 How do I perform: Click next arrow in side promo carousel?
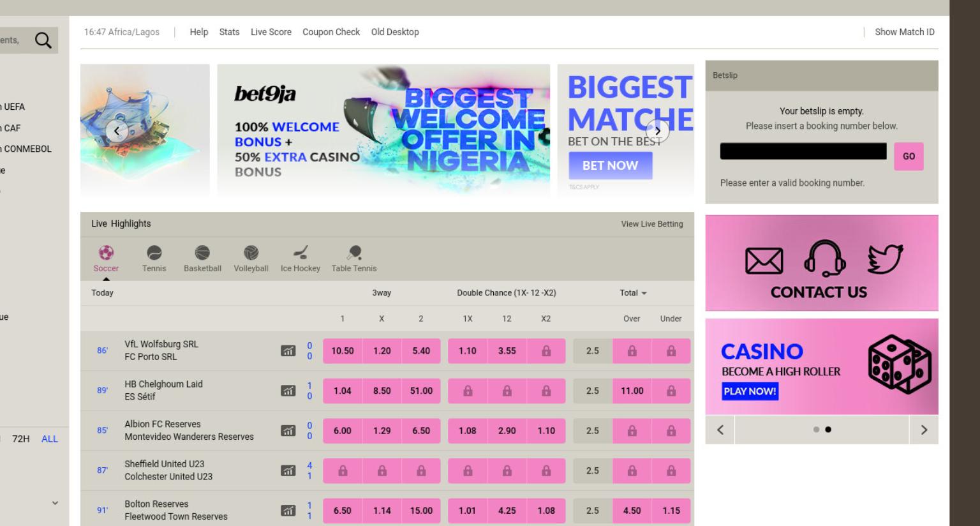924,430
